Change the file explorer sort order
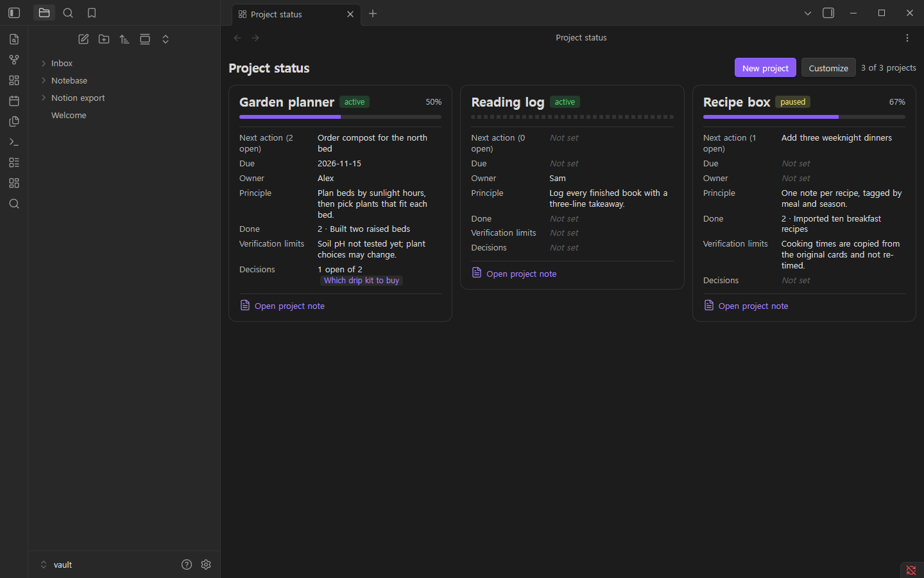 (x=124, y=39)
